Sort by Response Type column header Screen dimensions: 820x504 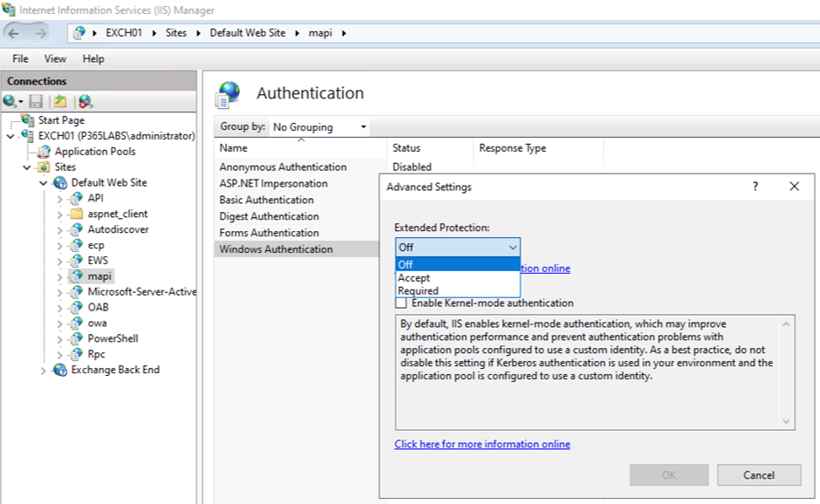point(538,148)
